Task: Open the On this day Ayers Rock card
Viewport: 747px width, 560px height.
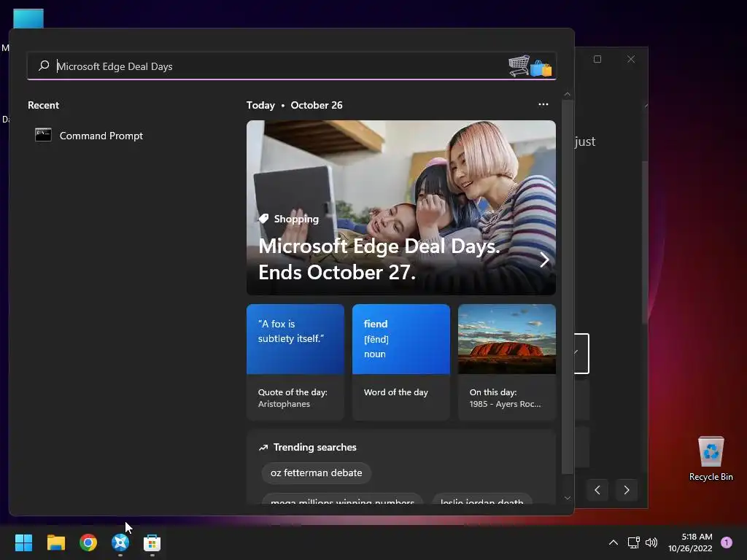Action: (x=507, y=362)
